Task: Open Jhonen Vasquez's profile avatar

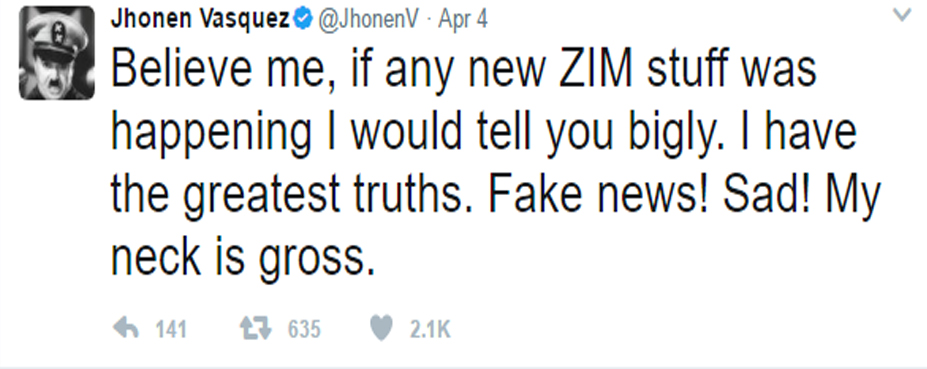Action: 57,53
